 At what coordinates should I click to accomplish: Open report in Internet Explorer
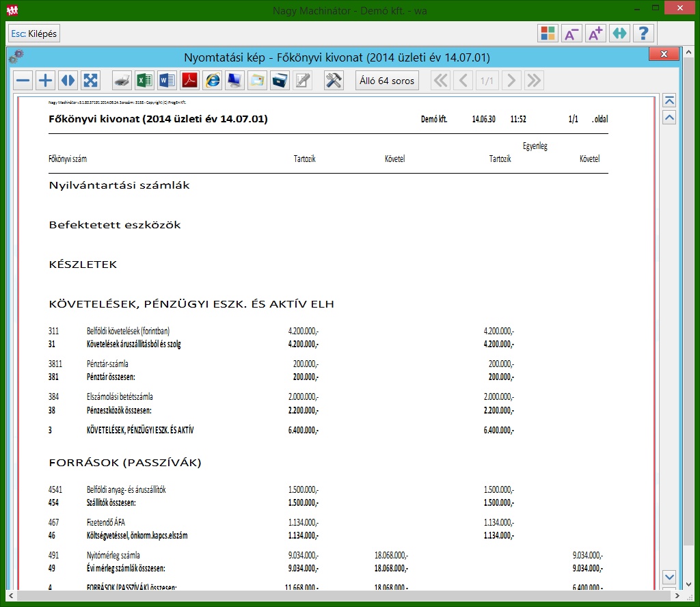tap(213, 81)
